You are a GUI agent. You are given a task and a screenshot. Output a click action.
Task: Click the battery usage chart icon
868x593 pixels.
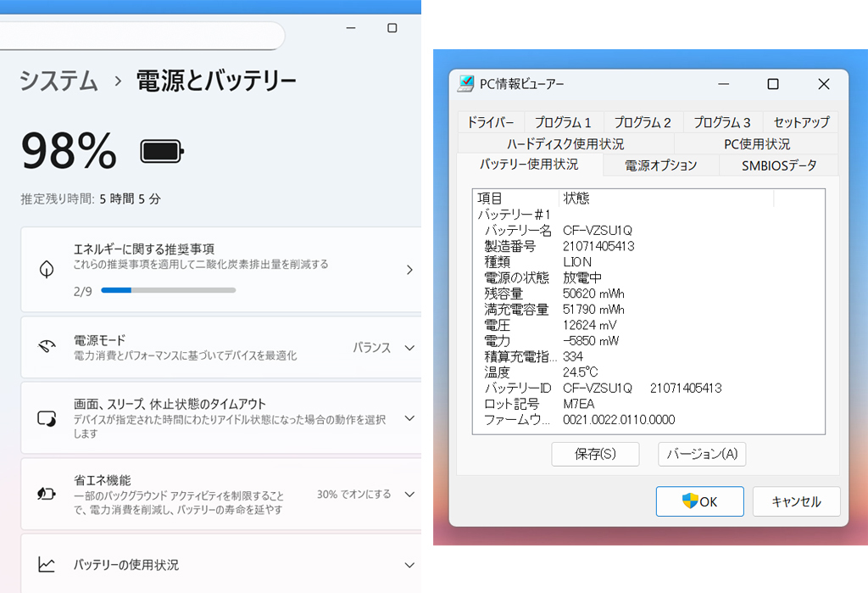tap(47, 564)
